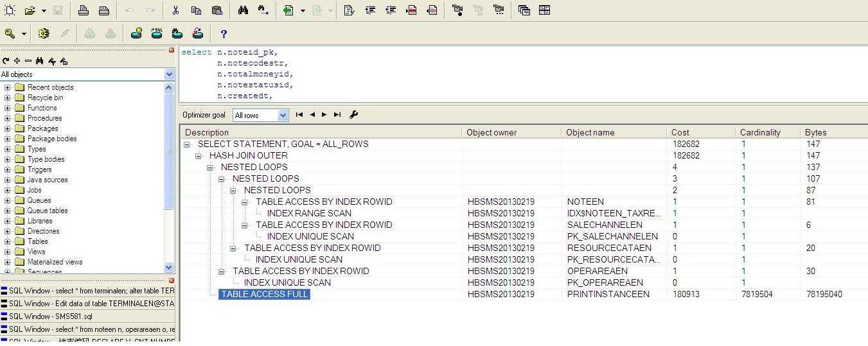
Task: Expand the Recycle bin folder
Action: point(7,98)
